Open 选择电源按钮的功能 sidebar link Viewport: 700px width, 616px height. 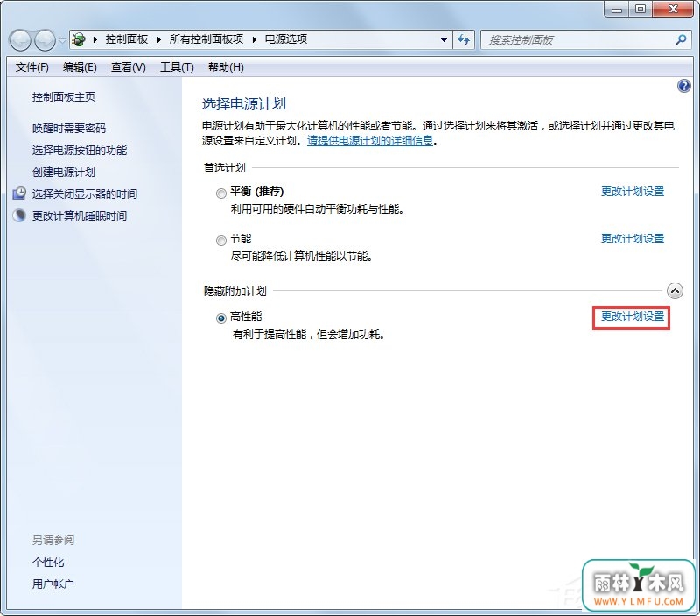(80, 150)
